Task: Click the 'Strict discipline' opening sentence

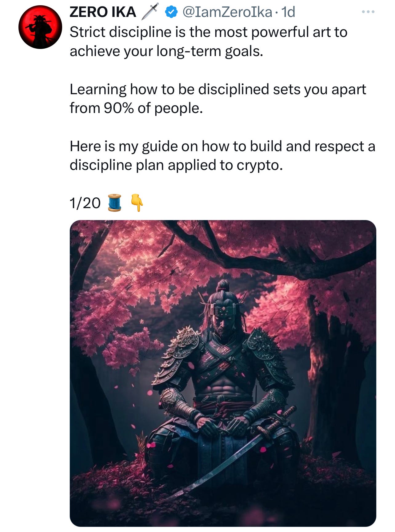Action: [209, 42]
